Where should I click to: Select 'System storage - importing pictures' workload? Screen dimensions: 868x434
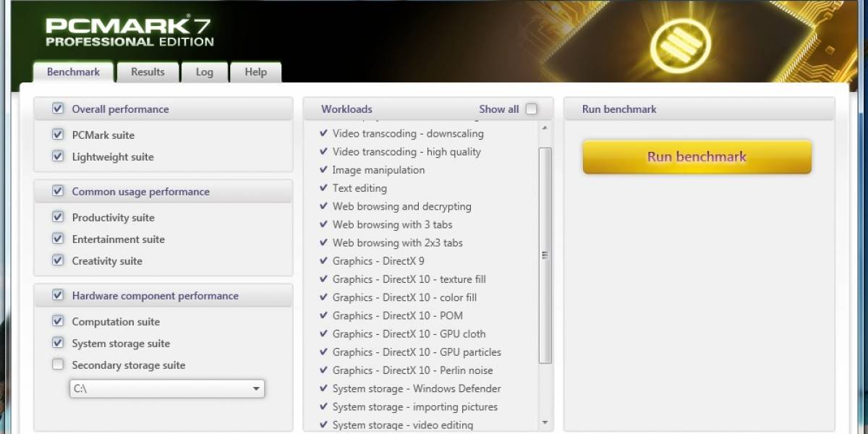(x=414, y=407)
